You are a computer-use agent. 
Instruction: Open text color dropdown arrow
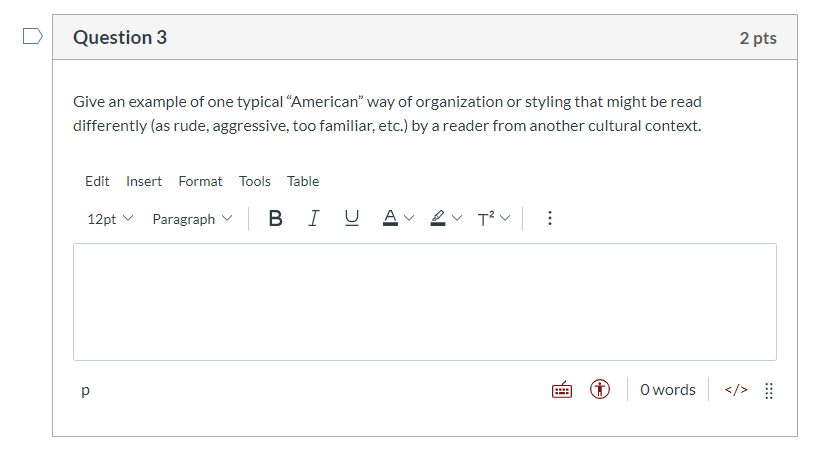click(x=409, y=218)
